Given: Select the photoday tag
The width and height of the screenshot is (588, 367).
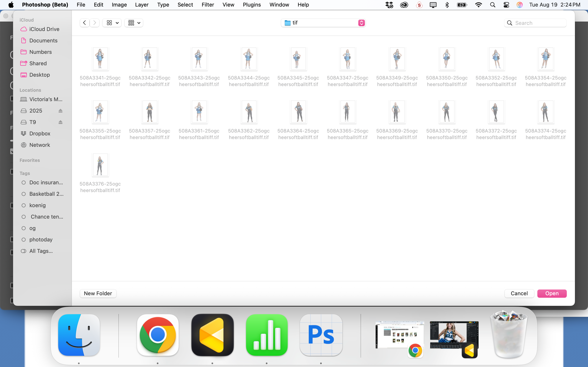Looking at the screenshot, I should (41, 240).
